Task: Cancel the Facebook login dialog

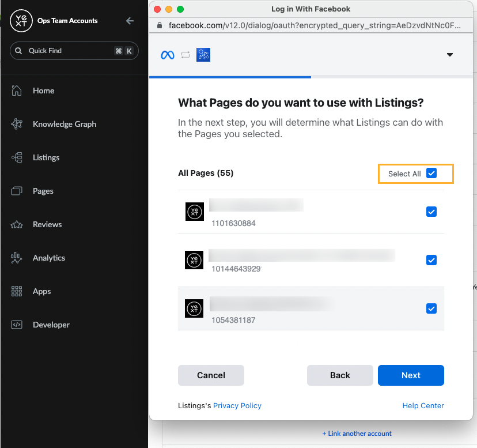Action: (211, 375)
